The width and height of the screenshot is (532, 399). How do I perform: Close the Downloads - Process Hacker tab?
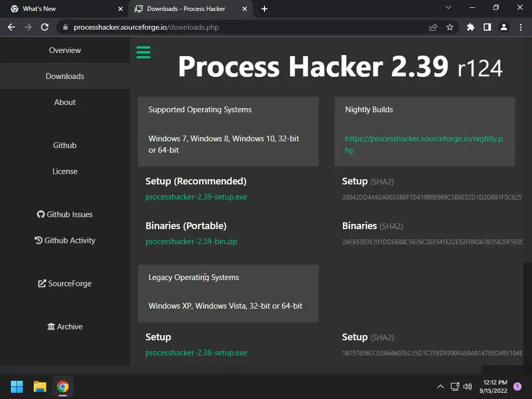(245, 9)
